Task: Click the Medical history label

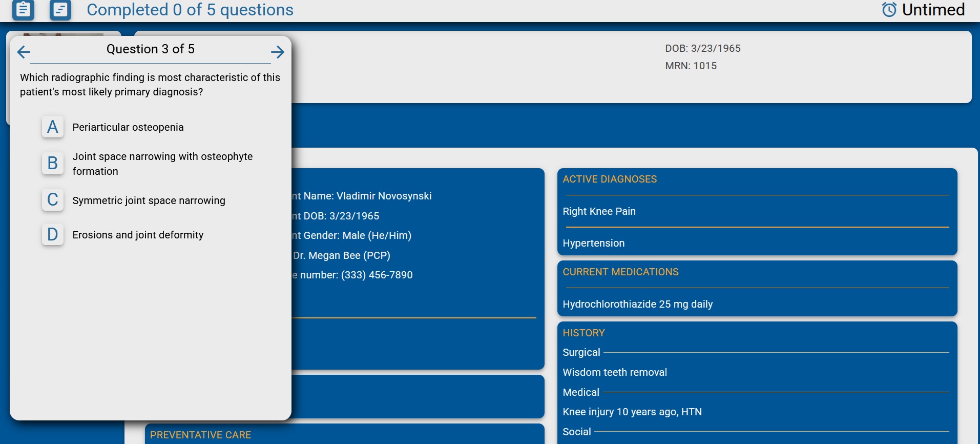Action: click(x=580, y=392)
